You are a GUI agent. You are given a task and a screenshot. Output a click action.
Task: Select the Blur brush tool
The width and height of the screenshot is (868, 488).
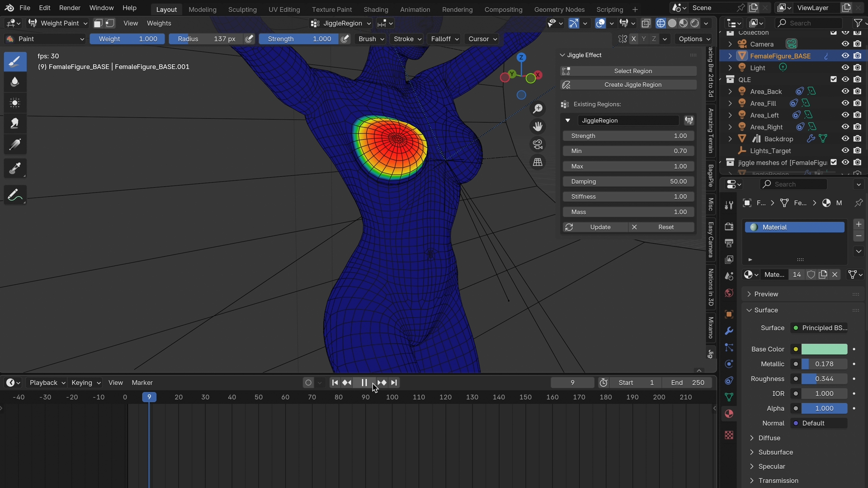(15, 82)
